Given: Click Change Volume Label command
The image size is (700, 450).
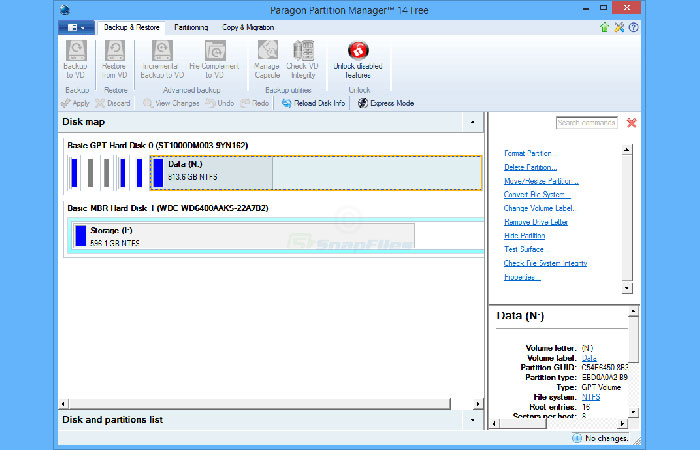Looking at the screenshot, I should click(539, 208).
